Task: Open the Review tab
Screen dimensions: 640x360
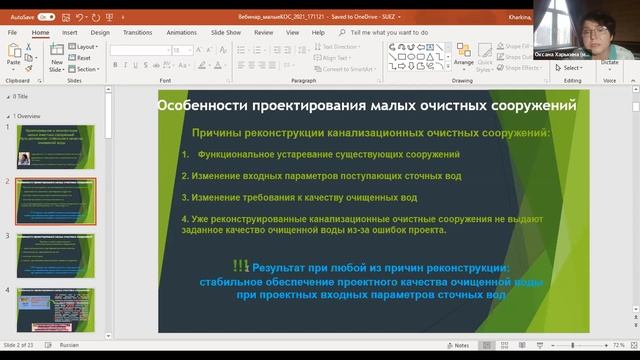Action: pyautogui.click(x=264, y=33)
